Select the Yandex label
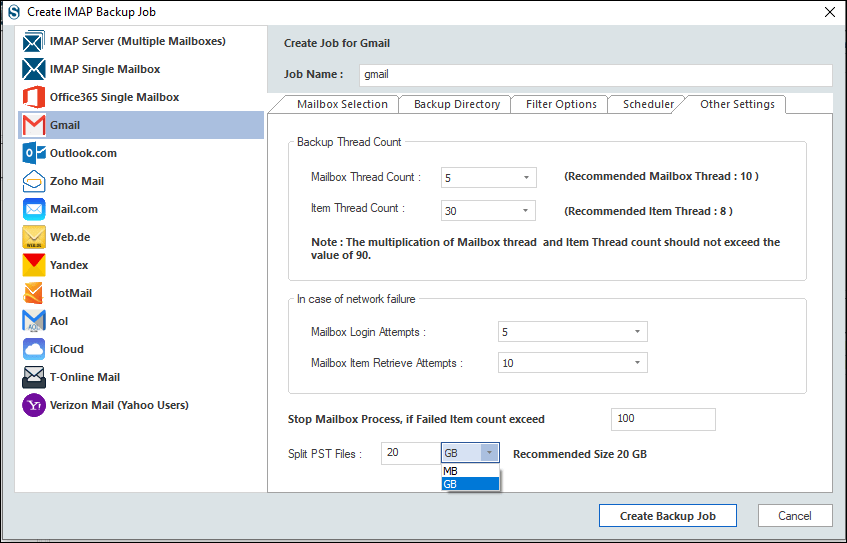Image resolution: width=847 pixels, height=543 pixels. click(69, 265)
